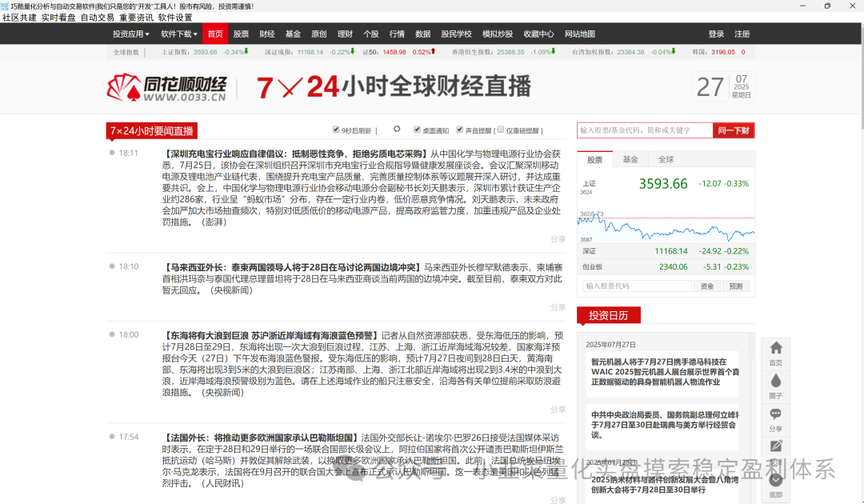Viewport: 864px width, 504px height.
Task: Open the 法国外长 headline
Action: [261, 438]
